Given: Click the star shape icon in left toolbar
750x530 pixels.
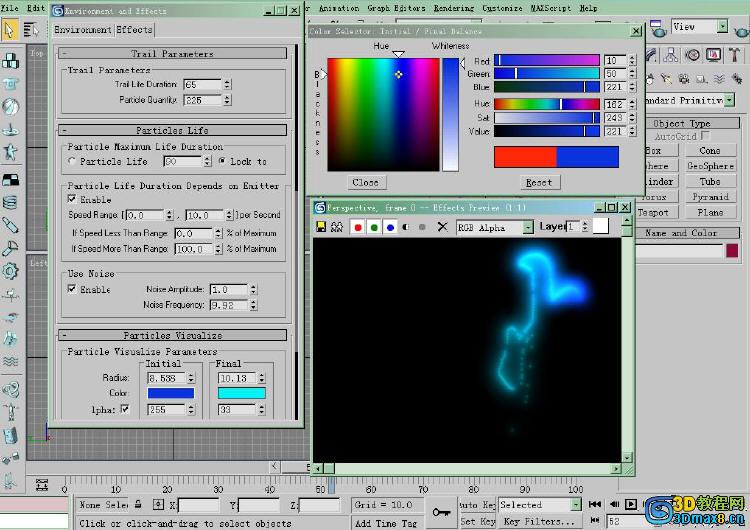Looking at the screenshot, I should [11, 152].
